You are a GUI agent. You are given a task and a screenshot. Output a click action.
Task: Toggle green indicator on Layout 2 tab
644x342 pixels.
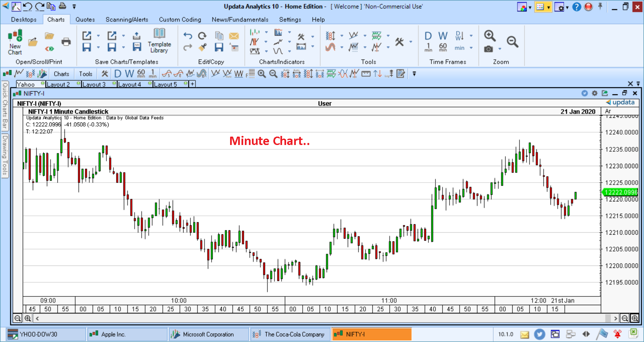click(78, 83)
